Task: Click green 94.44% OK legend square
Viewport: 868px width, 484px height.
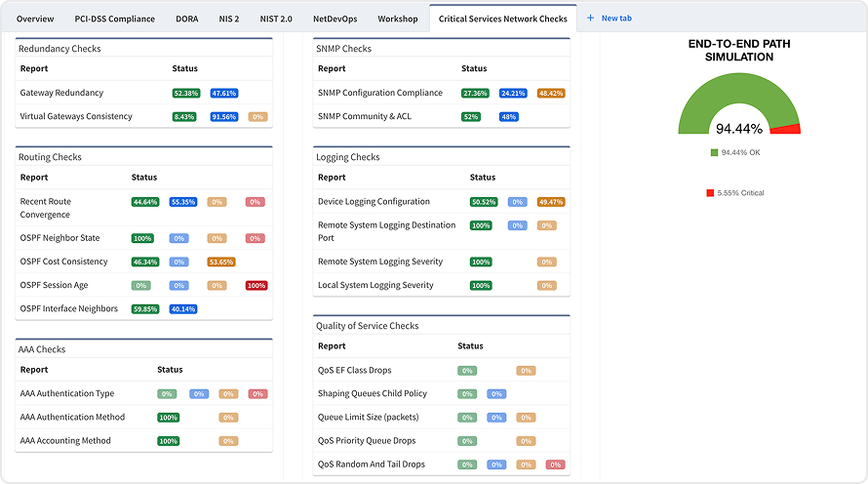Action: [x=714, y=152]
